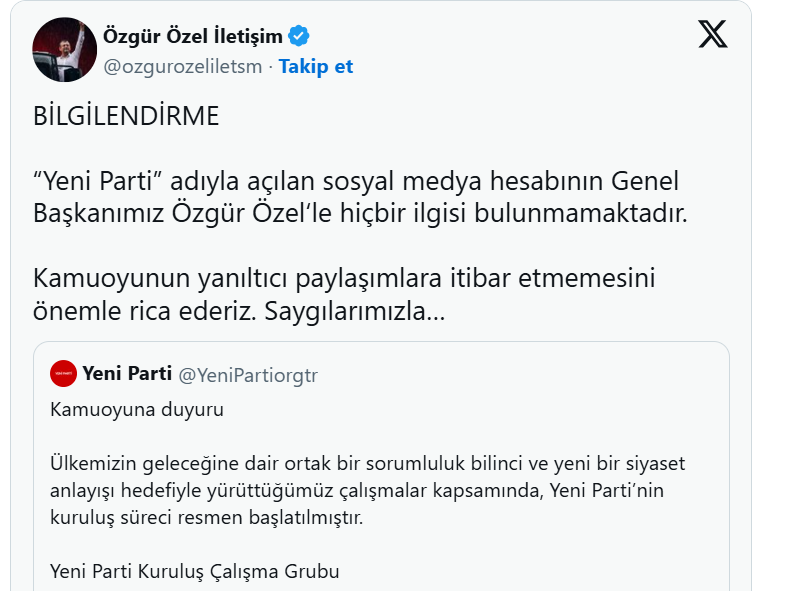Screen dimensions: 786x591
Task: Click the Saygılarımızla… closing text
Action: pyautogui.click(x=354, y=311)
